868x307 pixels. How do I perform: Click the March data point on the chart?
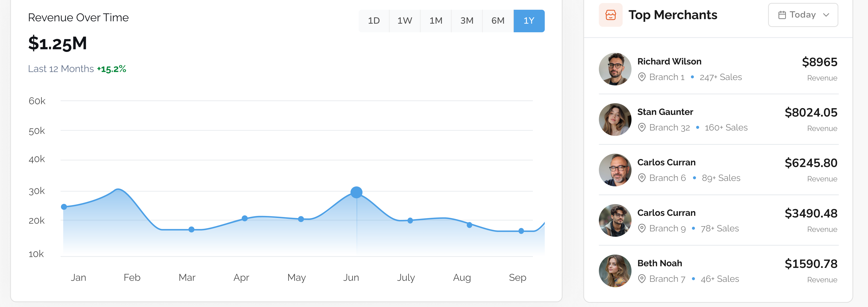pos(191,230)
